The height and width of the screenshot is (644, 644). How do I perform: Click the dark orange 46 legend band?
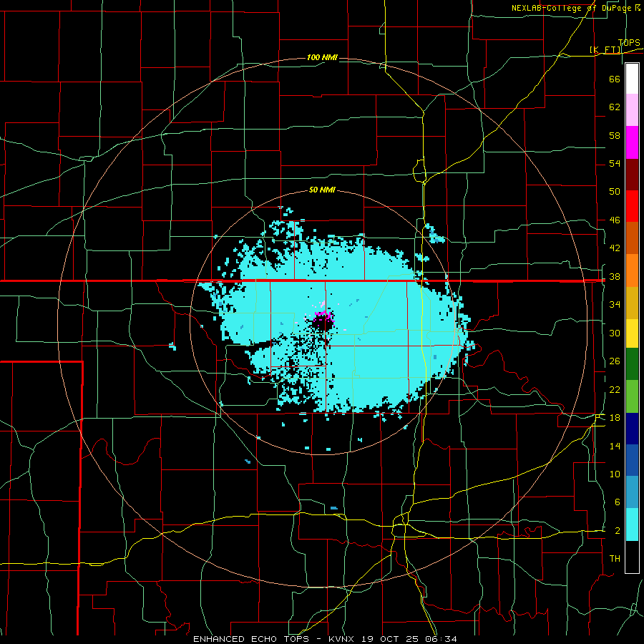click(632, 238)
